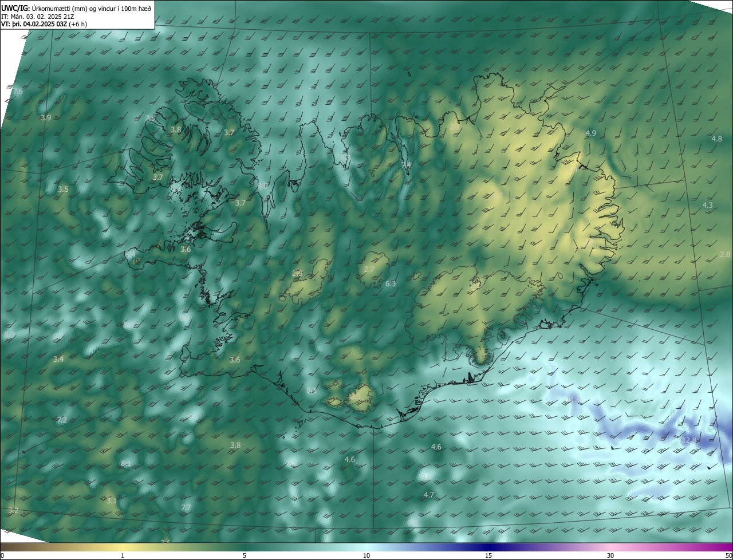Viewport: 733px width, 560px height.
Task: Click the 4.9 value label on the map
Action: click(591, 133)
